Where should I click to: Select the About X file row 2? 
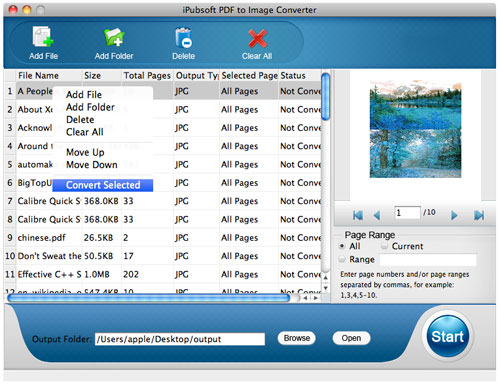pos(163,110)
